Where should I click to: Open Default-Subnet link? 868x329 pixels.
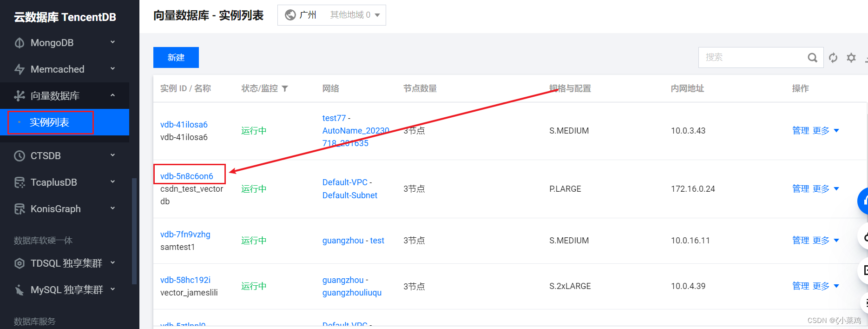tap(350, 195)
